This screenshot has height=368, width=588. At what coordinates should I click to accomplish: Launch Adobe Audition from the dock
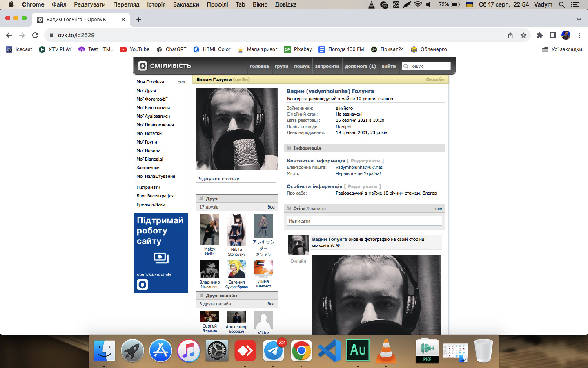coord(358,350)
